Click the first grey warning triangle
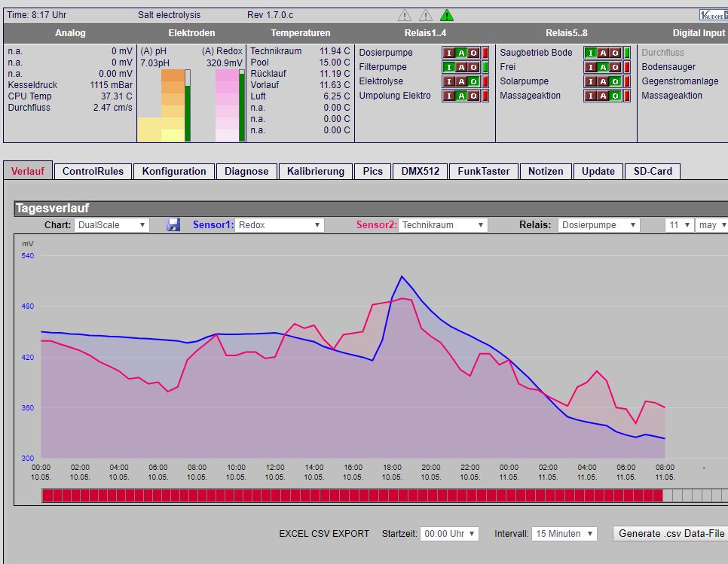This screenshot has width=728, height=564. (x=405, y=15)
